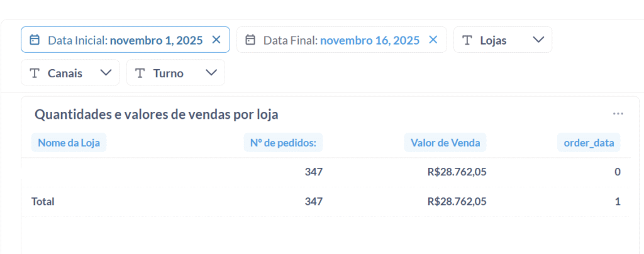
Task: Click the card title Quantidades e valores
Action: pyautogui.click(x=156, y=114)
